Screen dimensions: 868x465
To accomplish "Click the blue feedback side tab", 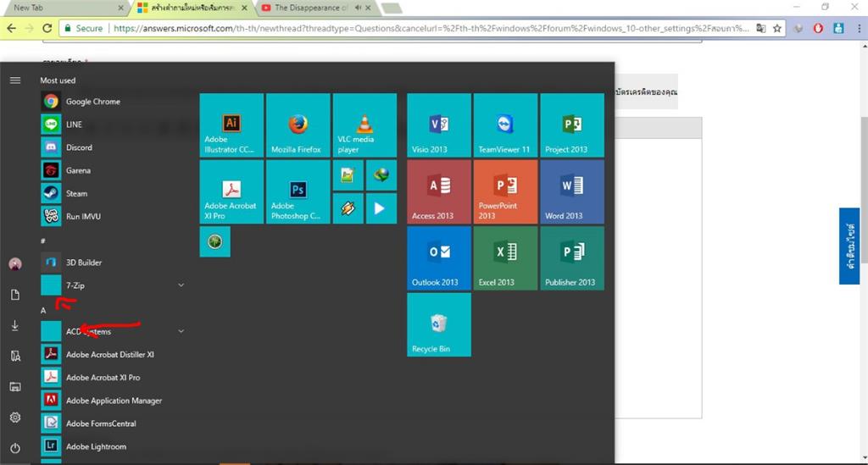I will tap(849, 246).
